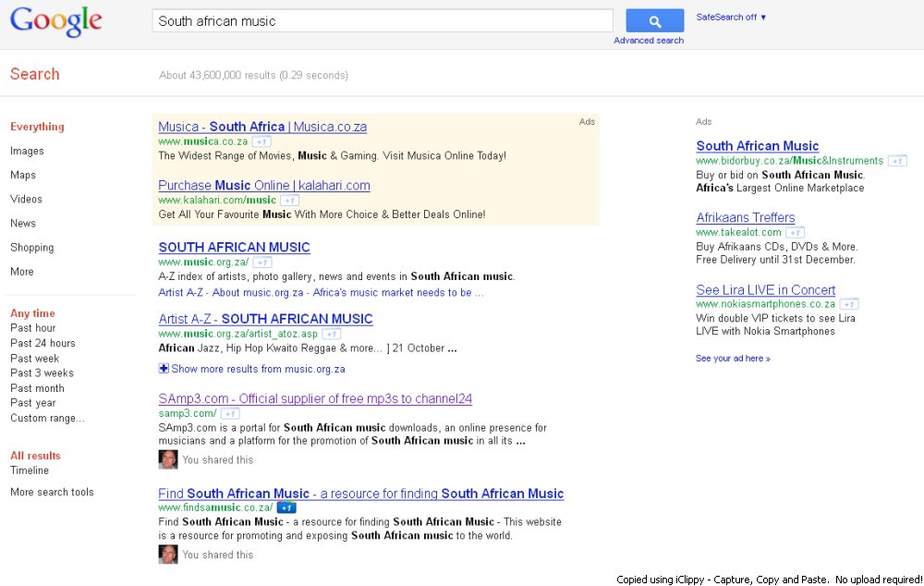Expand More search tools

point(52,493)
